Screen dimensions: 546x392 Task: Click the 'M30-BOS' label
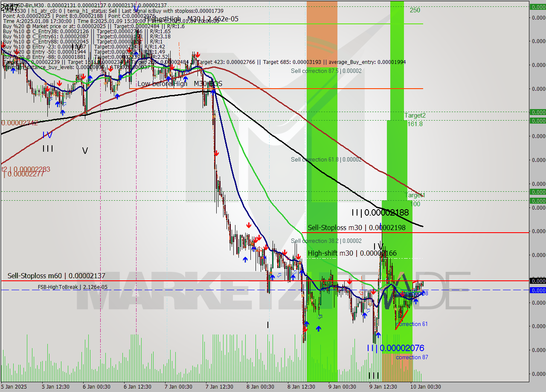208,84
